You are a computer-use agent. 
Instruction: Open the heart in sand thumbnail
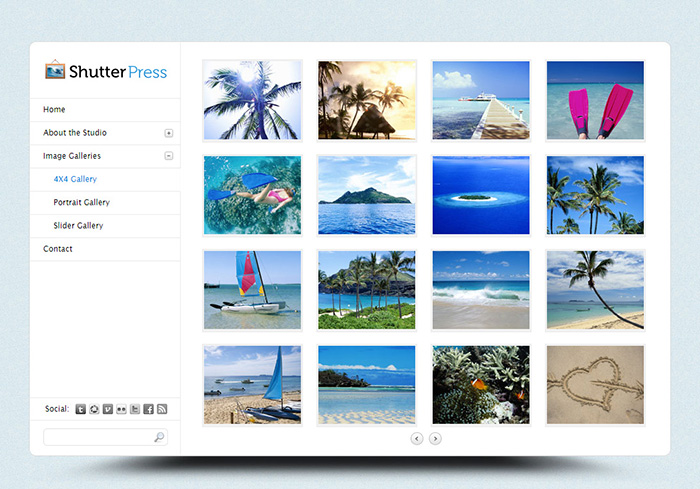[595, 385]
